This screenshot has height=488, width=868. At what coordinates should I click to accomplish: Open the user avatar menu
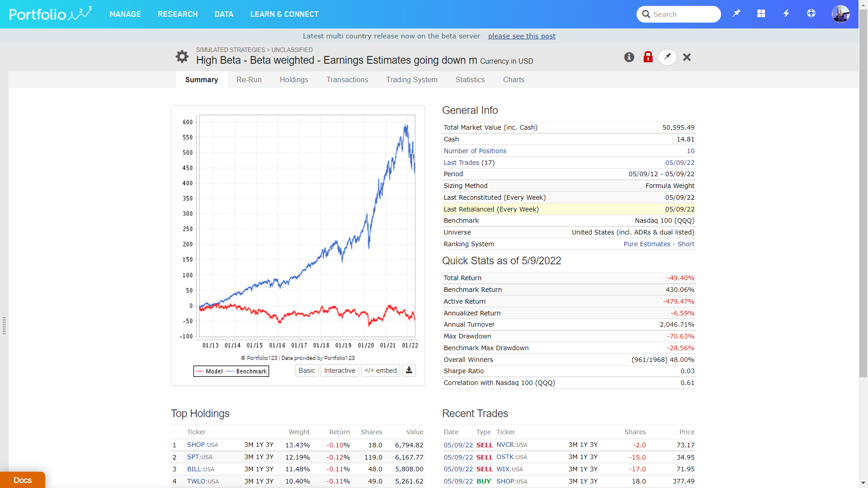pyautogui.click(x=840, y=14)
